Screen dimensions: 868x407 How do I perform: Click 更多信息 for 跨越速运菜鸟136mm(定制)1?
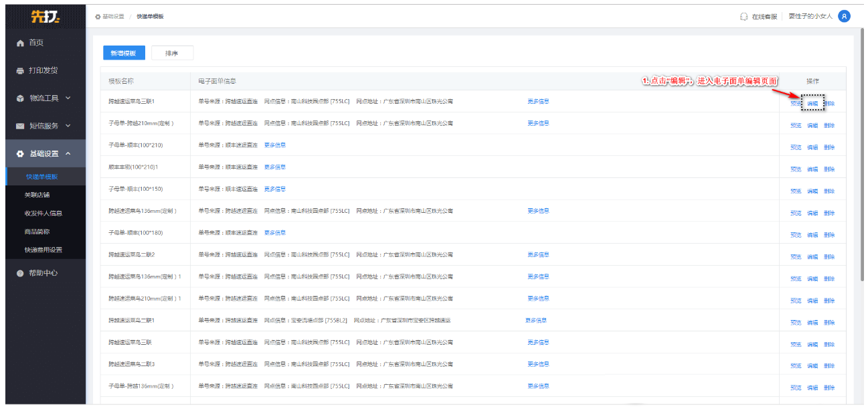[539, 276]
